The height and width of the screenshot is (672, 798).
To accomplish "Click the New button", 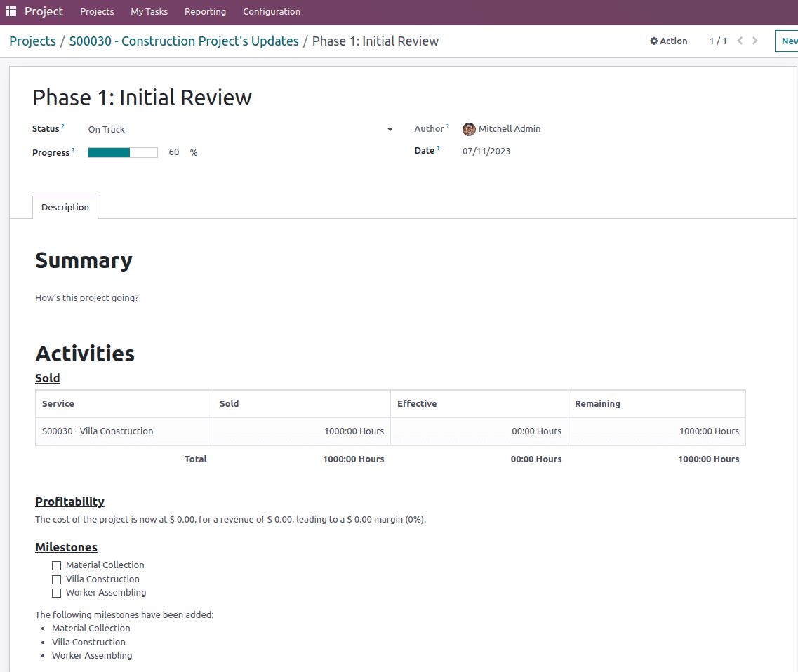I will [787, 41].
